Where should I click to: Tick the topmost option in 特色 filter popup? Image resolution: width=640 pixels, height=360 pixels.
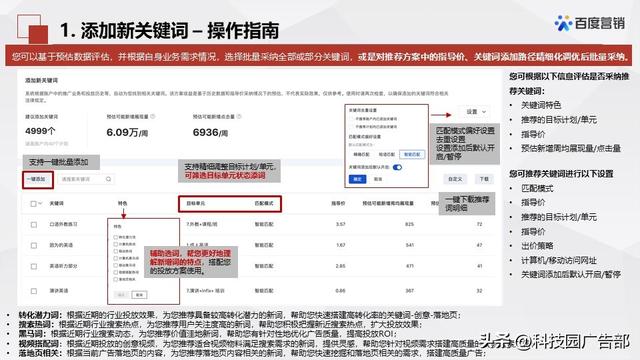(116, 237)
